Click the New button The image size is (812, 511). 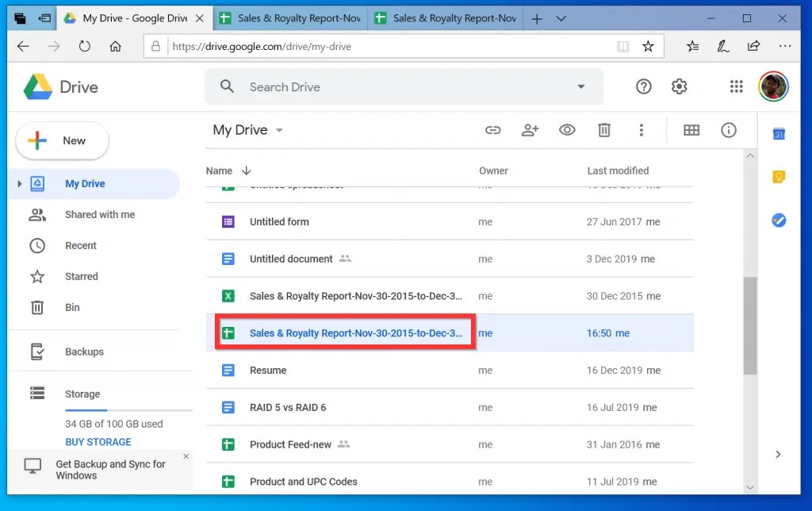[x=62, y=140]
